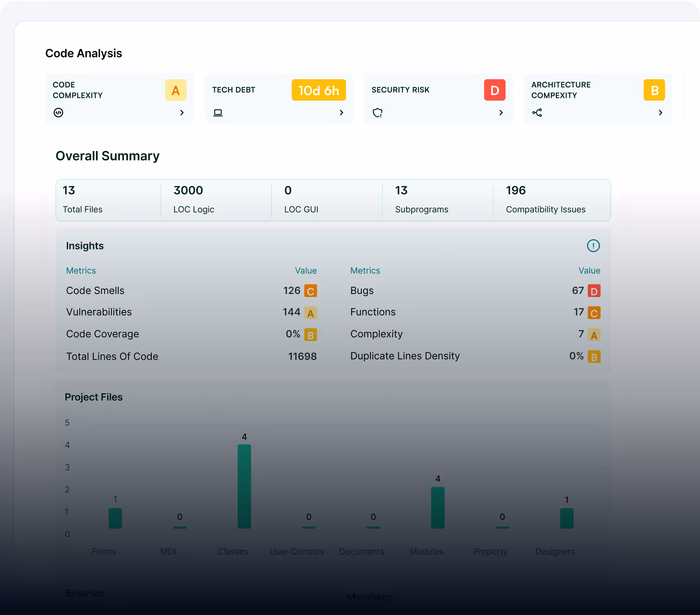Click the Project Files heading
The width and height of the screenshot is (700, 615).
pos(94,397)
